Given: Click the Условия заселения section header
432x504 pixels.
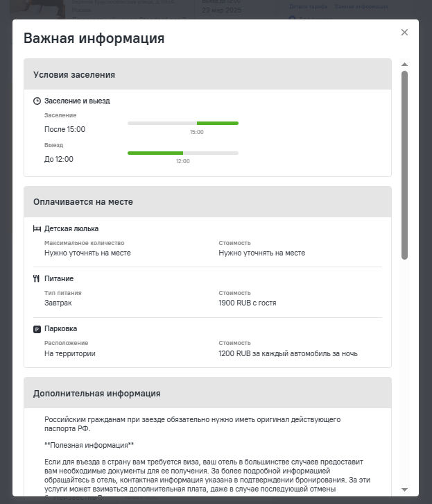Looking at the screenshot, I should click(207, 74).
